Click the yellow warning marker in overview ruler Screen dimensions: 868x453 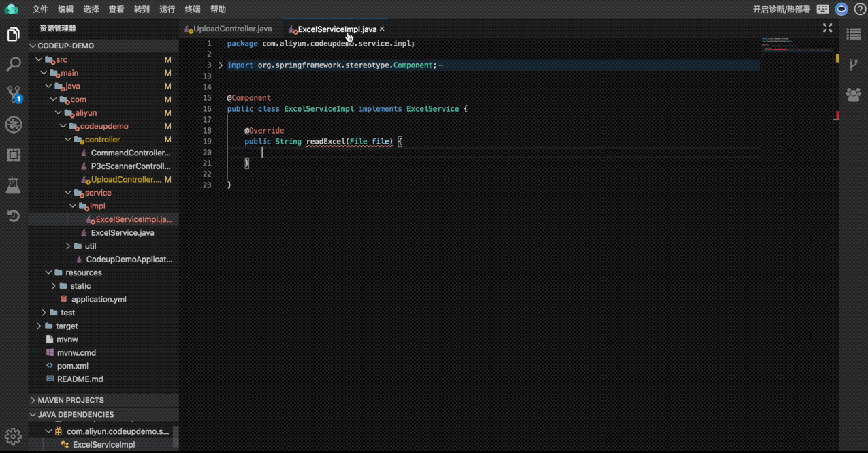[837, 59]
